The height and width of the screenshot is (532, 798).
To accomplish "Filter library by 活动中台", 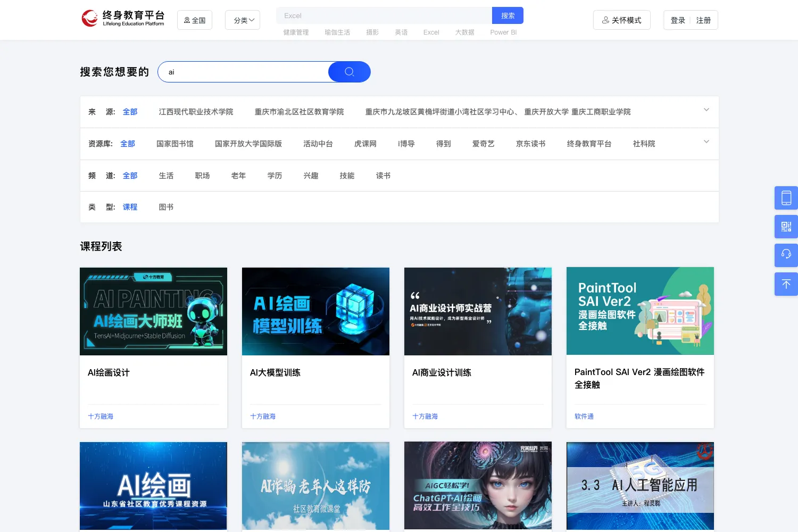I will click(x=318, y=144).
